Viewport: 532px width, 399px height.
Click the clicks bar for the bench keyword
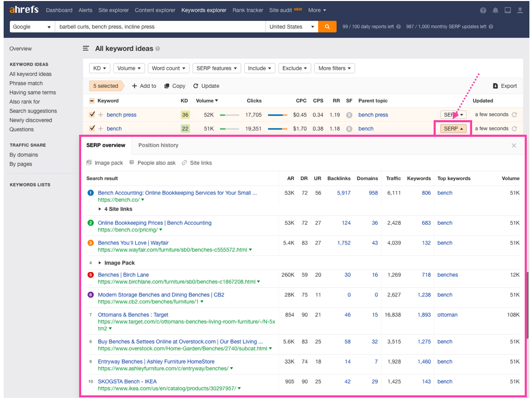point(277,128)
